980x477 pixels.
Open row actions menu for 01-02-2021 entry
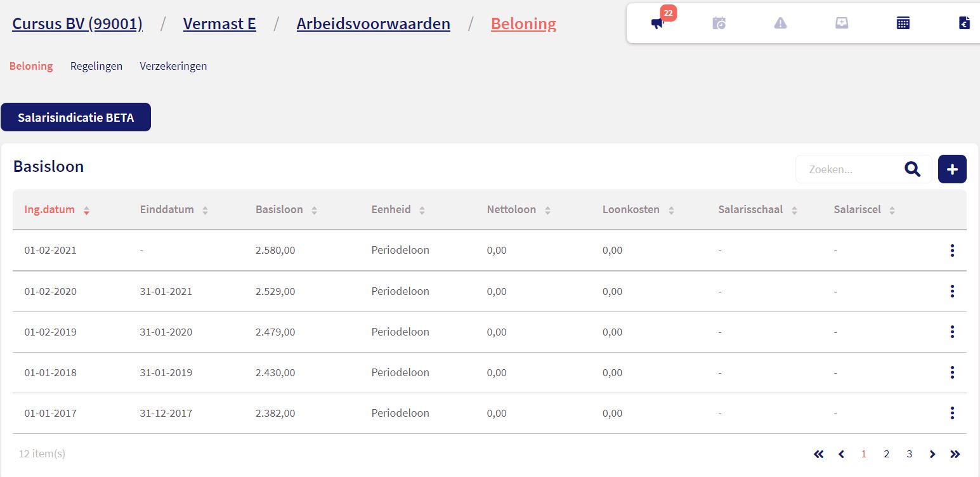pyautogui.click(x=952, y=251)
